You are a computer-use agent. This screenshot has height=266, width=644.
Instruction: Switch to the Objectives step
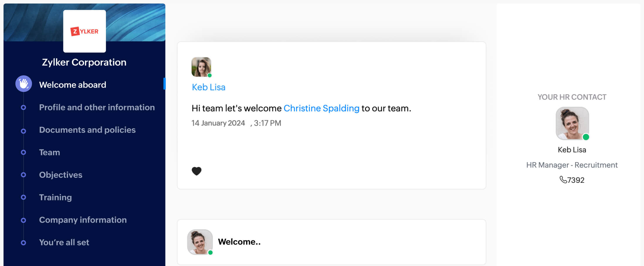60,175
